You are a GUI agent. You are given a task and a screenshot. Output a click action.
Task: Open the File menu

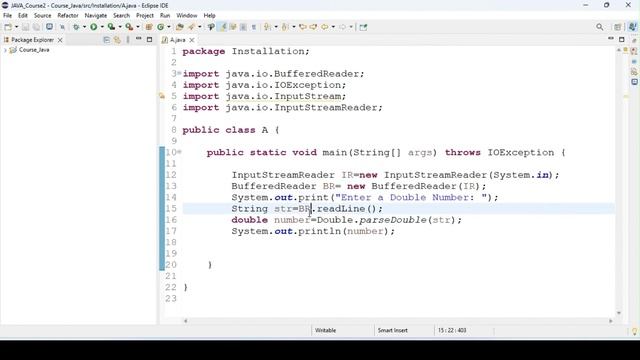[7, 16]
